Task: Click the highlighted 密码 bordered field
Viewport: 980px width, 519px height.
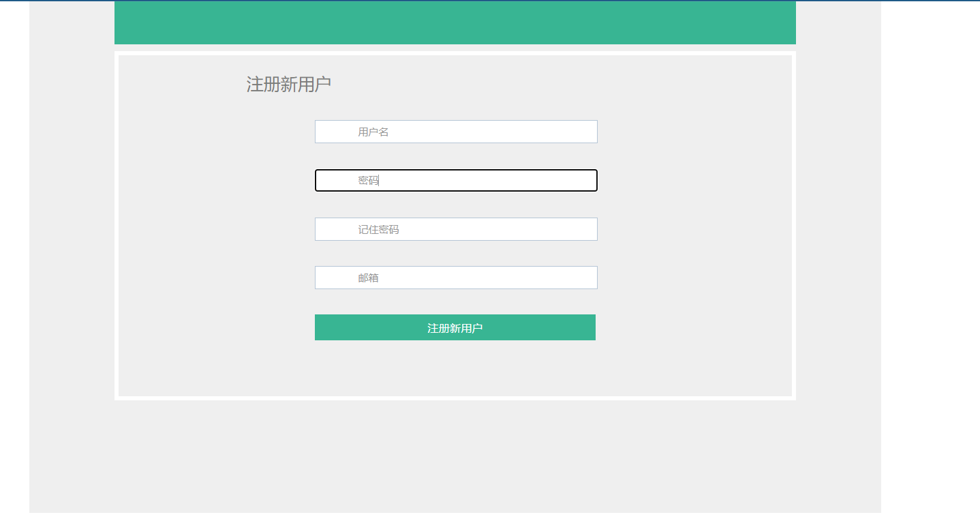Action: point(455,180)
